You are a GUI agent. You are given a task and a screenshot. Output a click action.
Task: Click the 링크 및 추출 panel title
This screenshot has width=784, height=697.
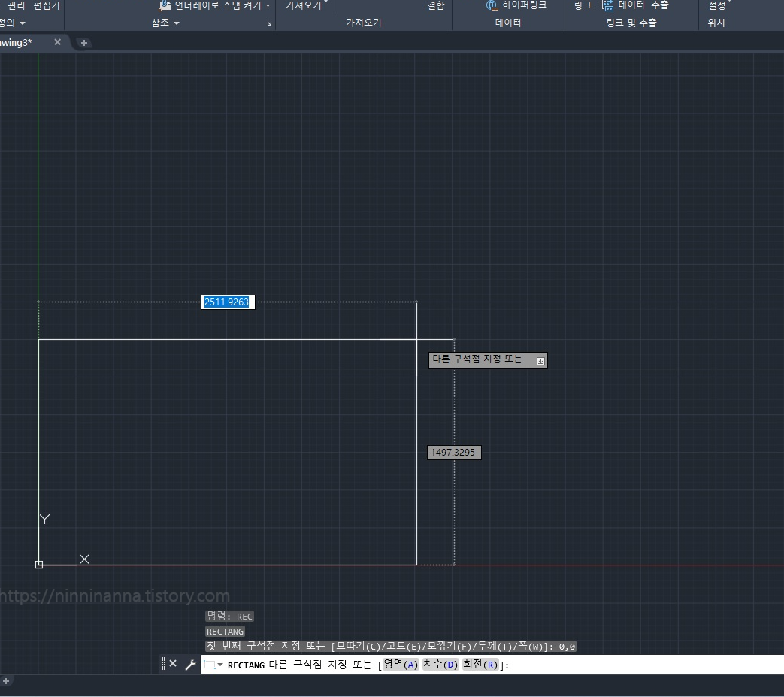[x=631, y=23]
